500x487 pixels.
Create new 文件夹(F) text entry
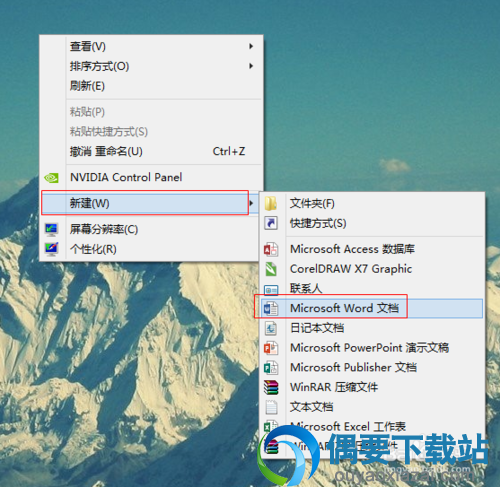tap(312, 203)
